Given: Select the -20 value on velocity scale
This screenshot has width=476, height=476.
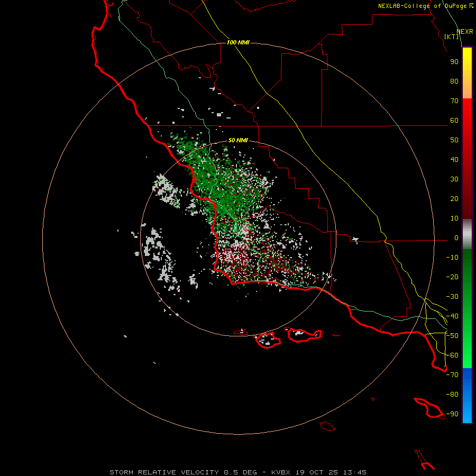Looking at the screenshot, I should click(x=452, y=277).
